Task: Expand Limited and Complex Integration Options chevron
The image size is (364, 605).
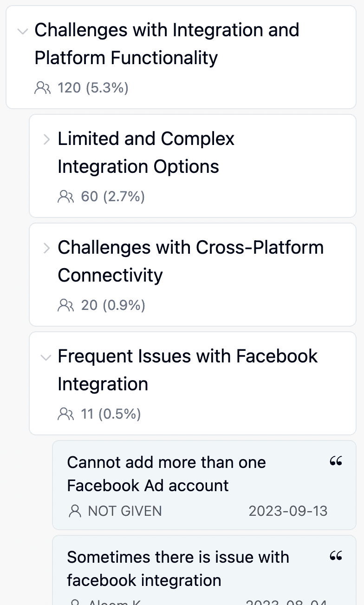Action: click(46, 139)
